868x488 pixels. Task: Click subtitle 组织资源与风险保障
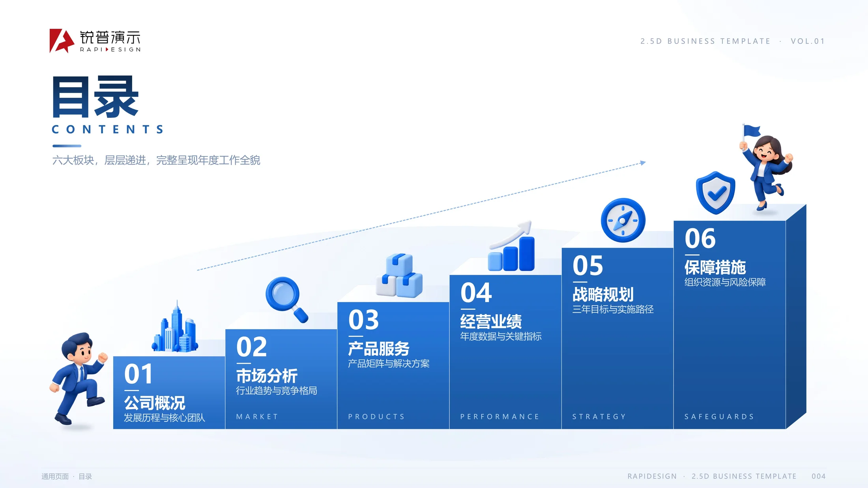(x=725, y=282)
